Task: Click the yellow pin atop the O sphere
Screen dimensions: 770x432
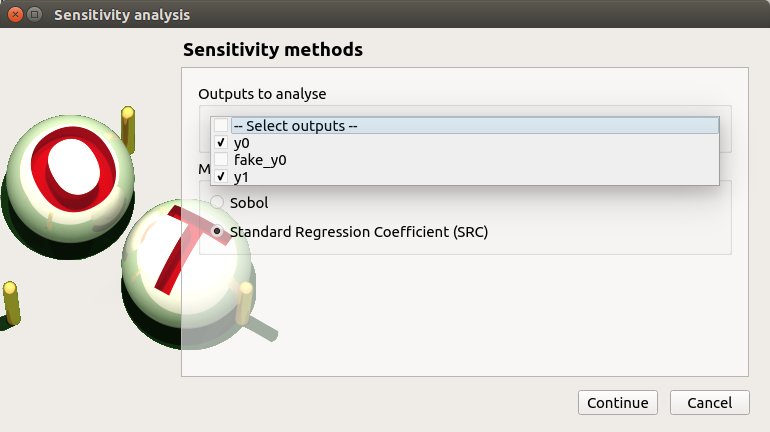Action: 128,126
